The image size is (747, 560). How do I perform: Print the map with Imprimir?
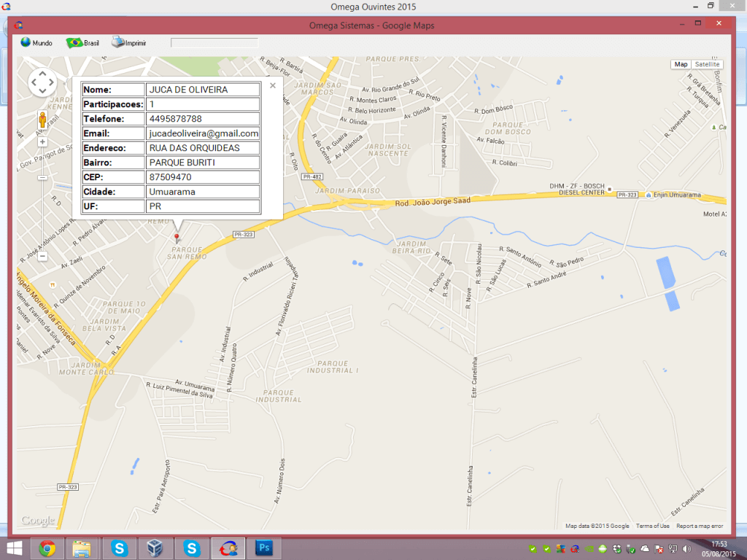[x=128, y=42]
